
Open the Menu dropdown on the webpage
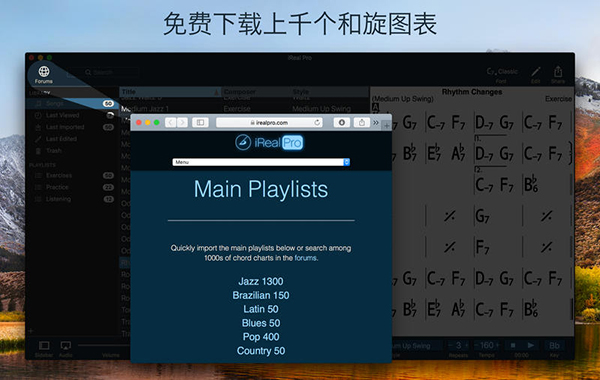coord(261,162)
